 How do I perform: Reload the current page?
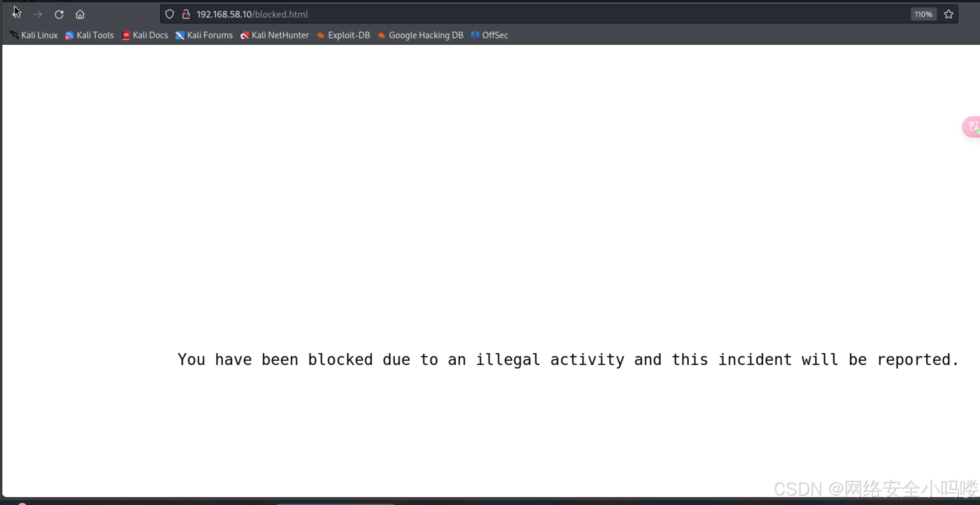click(x=59, y=15)
